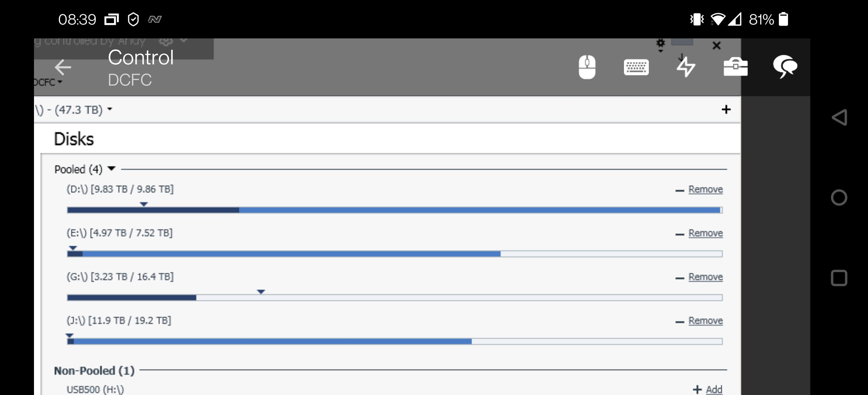Screen dimensions: 868x395
Task: Click Remove next to the E:\ disk
Action: point(705,233)
